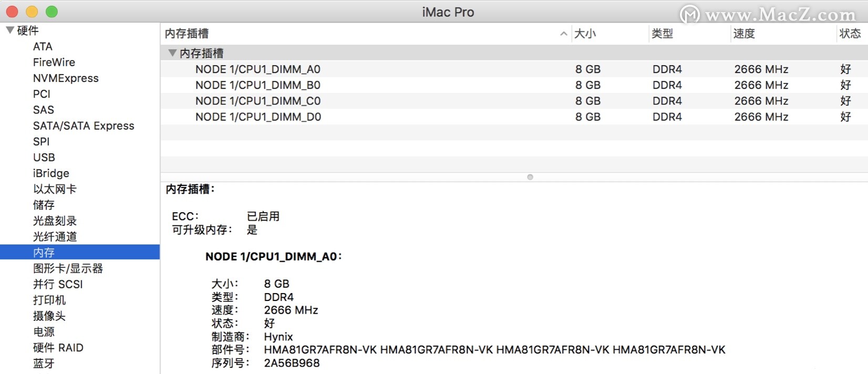Open 储存 storage section

44,205
